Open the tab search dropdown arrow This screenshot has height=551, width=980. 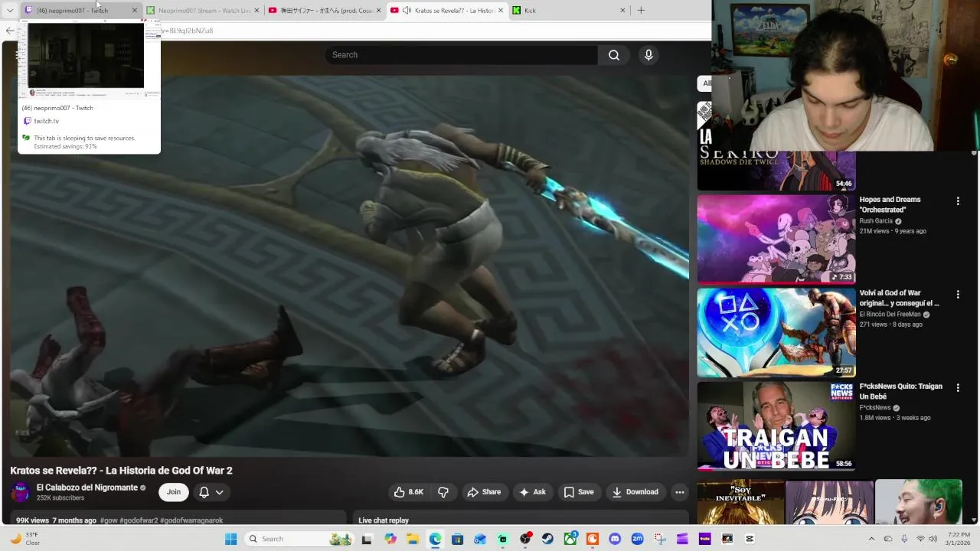[x=10, y=11]
